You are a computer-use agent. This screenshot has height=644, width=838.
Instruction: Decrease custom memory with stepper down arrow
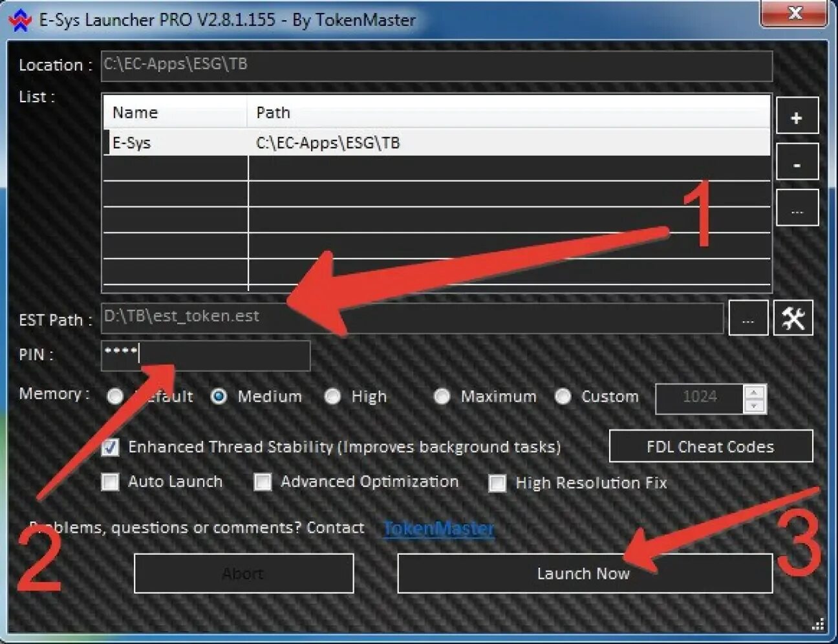(754, 405)
